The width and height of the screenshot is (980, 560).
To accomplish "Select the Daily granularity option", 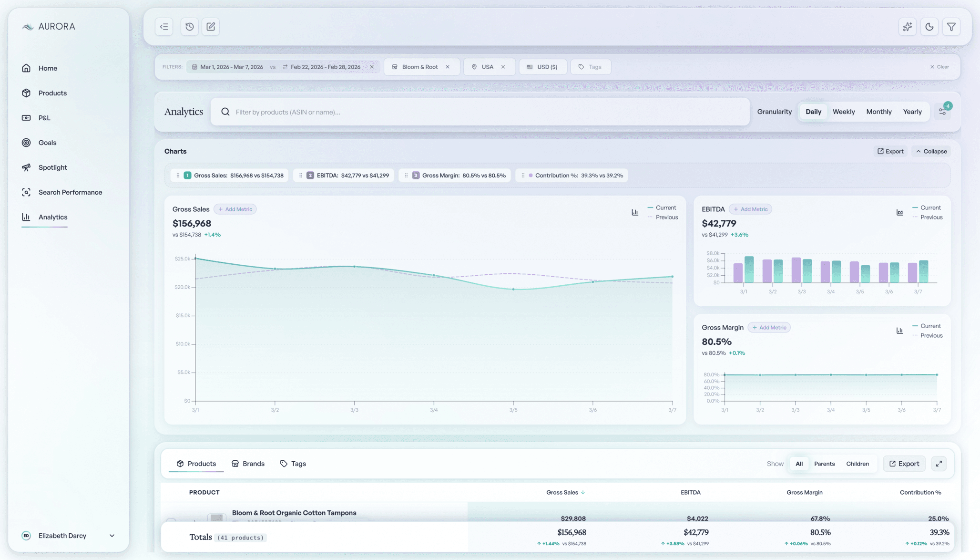I will pyautogui.click(x=813, y=112).
